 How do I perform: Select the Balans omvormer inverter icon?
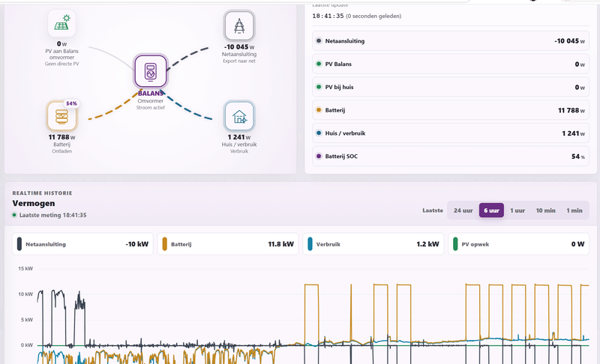tap(151, 71)
